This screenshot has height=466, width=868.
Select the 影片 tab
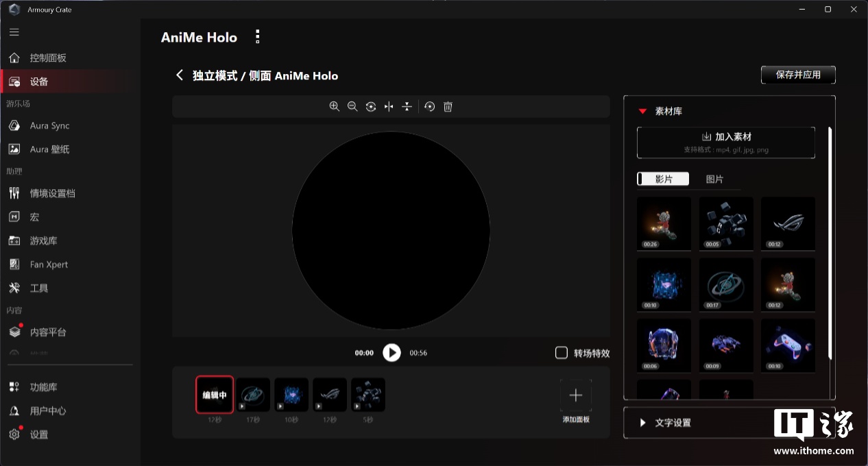[x=663, y=179]
